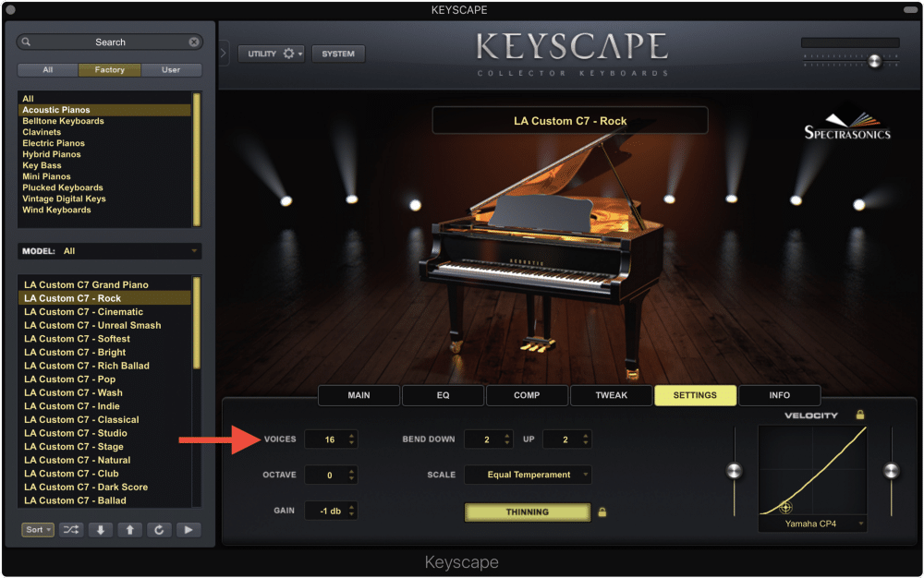Click the Thinning lock icon

tap(602, 512)
